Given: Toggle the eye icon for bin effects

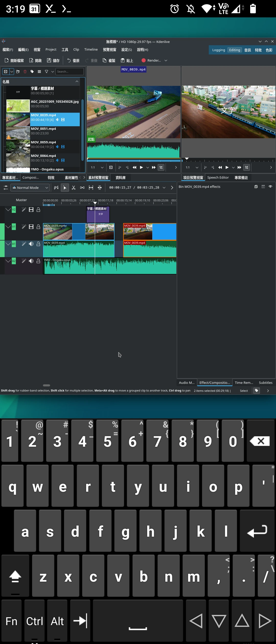Looking at the screenshot, I should pos(270,187).
